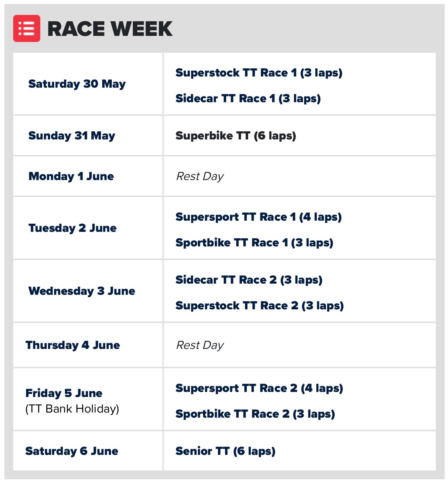Select Friday 5 June TT Bank Holiday cell
This screenshot has width=448, height=485.
88,399
